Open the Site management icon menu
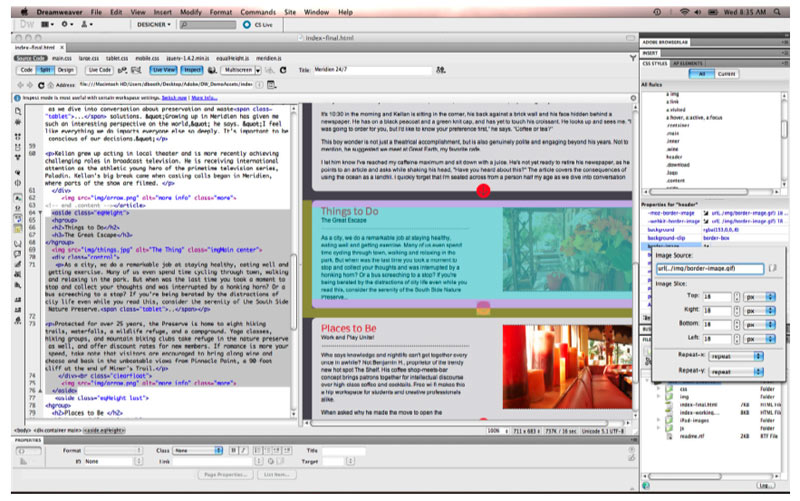Image resolution: width=800 pixels, height=501 pixels. [86, 24]
